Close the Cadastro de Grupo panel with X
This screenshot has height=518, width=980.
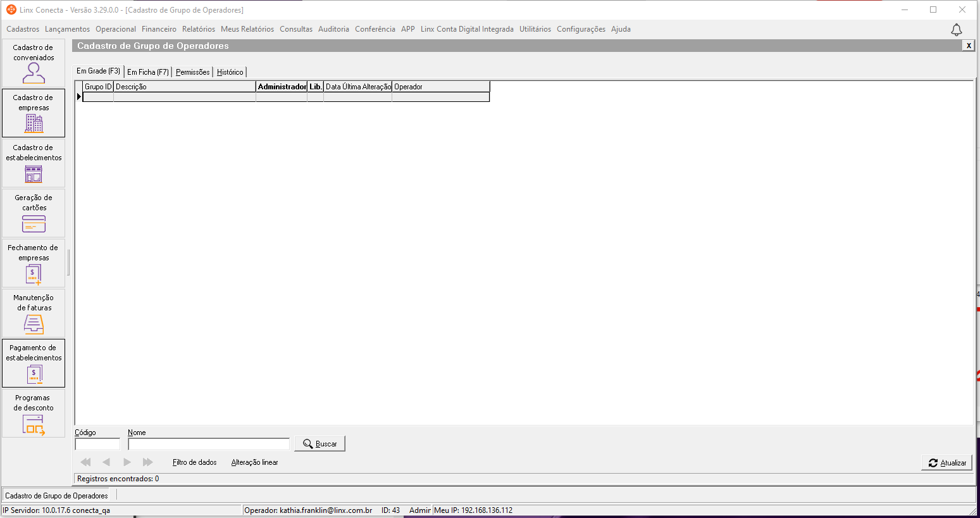968,46
